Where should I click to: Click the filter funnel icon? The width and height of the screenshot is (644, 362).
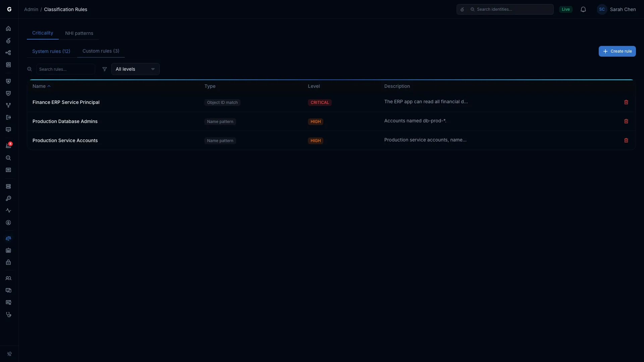(105, 69)
